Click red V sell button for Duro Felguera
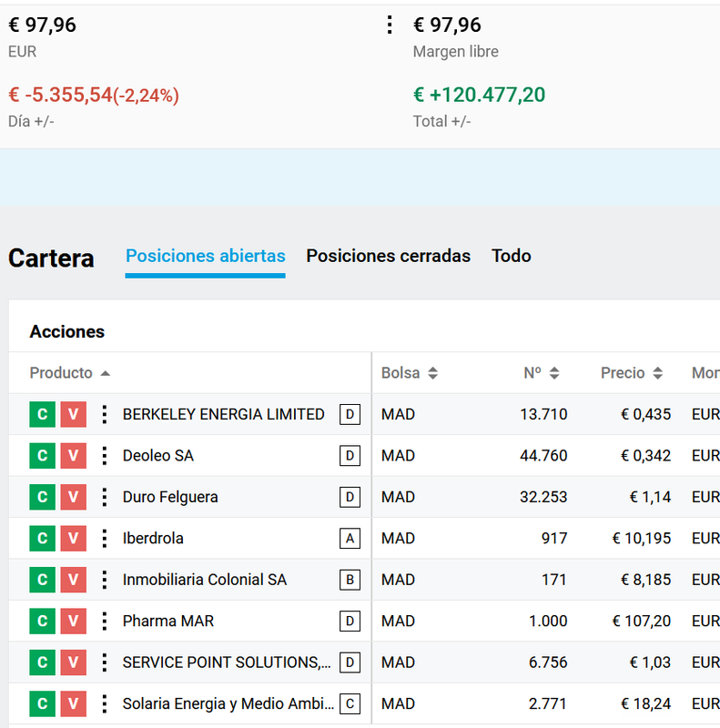720x728 pixels. pos(74,497)
